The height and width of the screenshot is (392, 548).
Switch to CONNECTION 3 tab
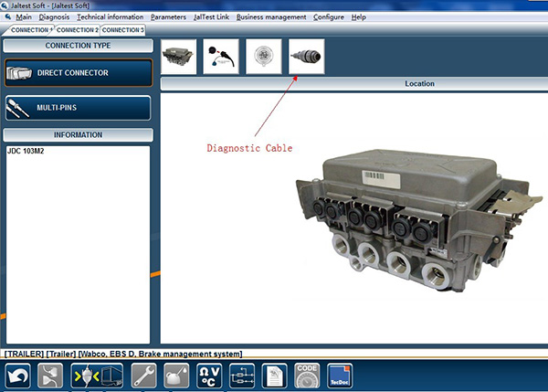[122, 30]
